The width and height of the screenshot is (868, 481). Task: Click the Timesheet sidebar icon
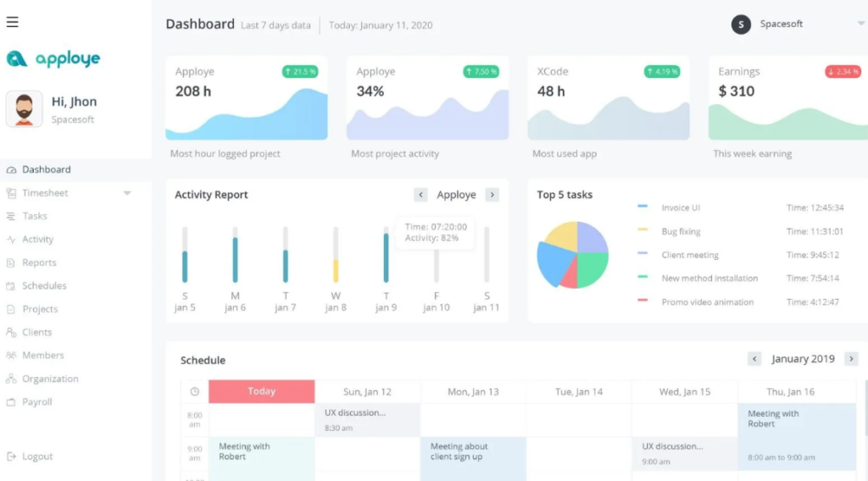[11, 193]
